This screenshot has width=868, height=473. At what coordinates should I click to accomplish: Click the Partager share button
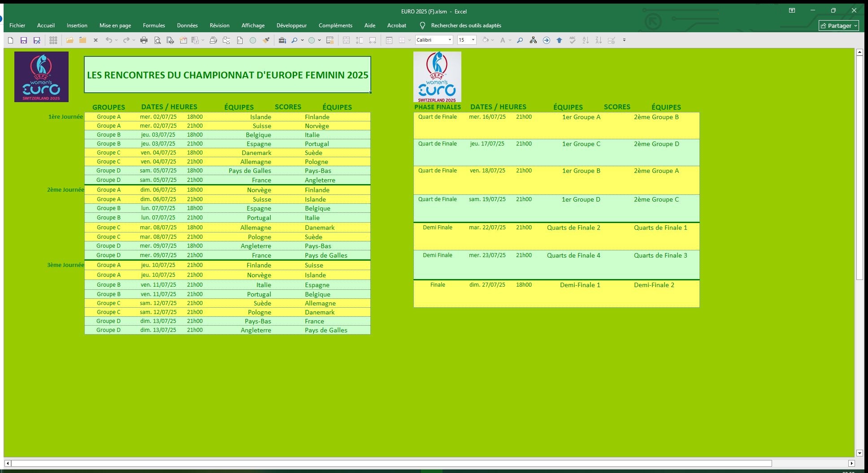pyautogui.click(x=838, y=26)
